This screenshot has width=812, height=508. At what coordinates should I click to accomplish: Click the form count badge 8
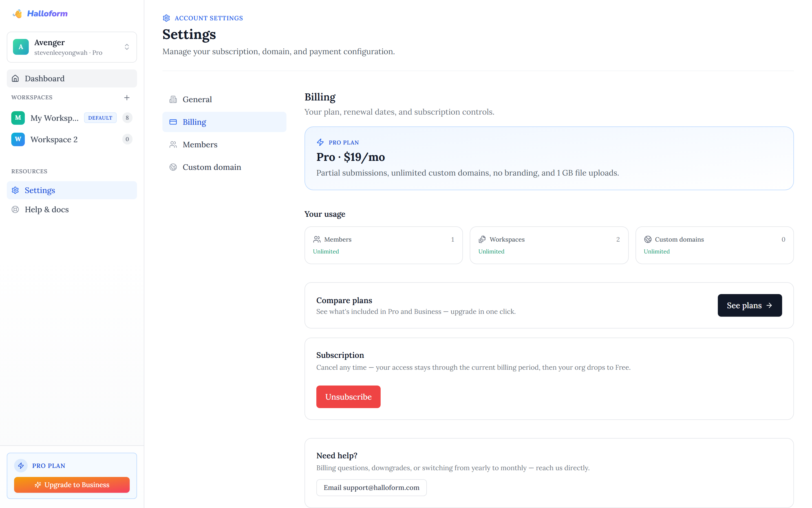tap(127, 118)
